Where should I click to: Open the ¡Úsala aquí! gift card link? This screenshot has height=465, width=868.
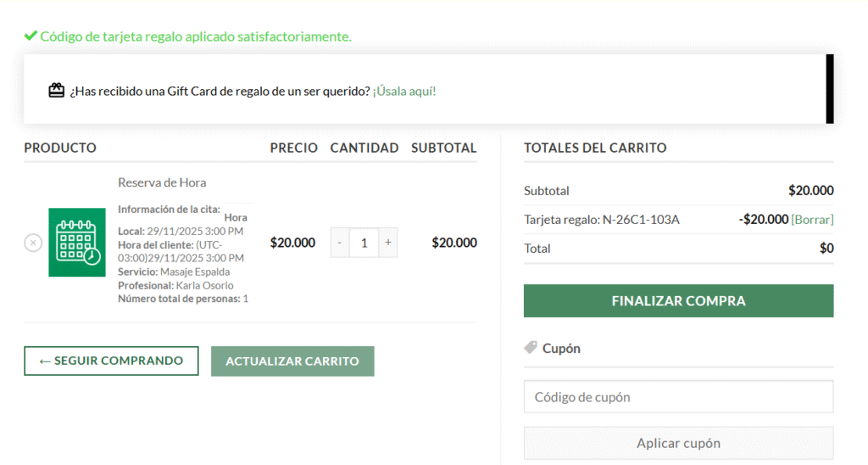404,91
